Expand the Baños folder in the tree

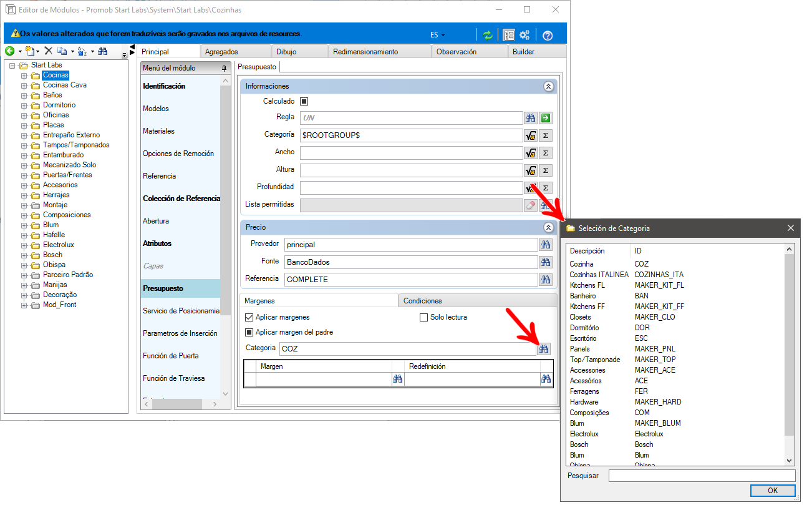pyautogui.click(x=24, y=95)
